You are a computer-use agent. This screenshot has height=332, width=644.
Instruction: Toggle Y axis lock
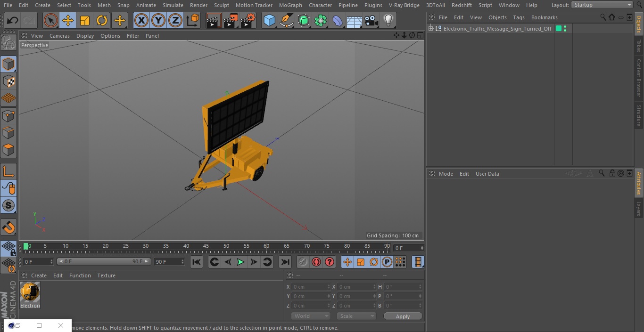[x=158, y=21]
